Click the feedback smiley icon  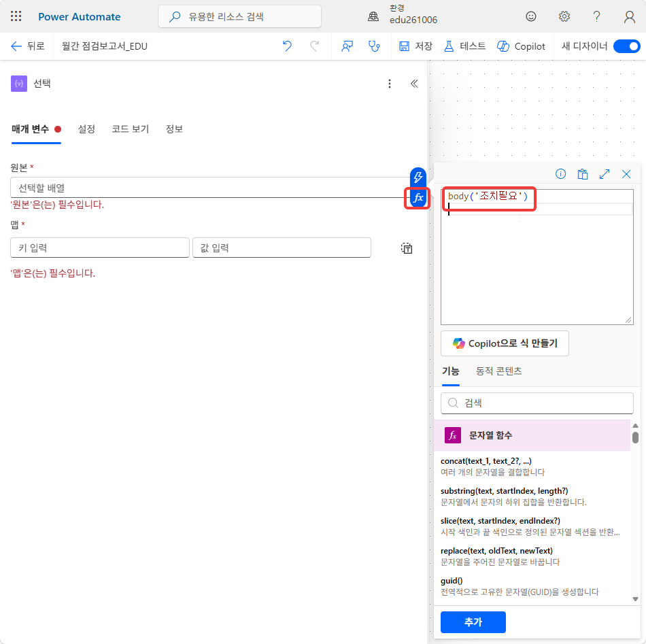531,16
